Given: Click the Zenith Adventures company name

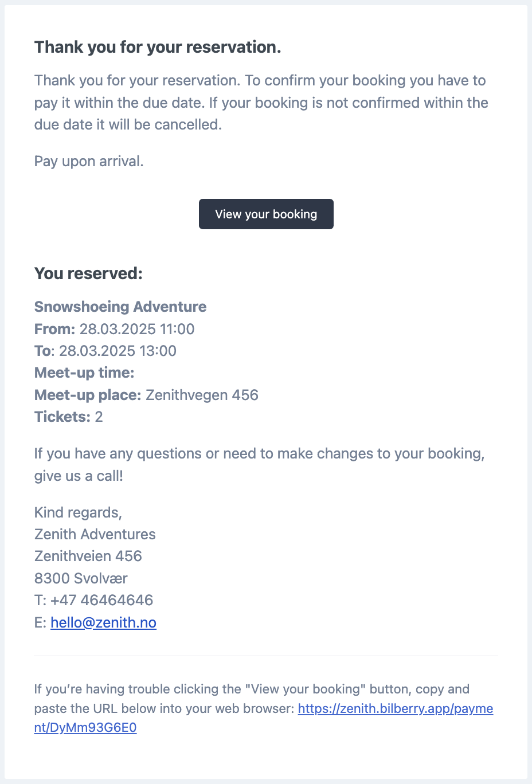Looking at the screenshot, I should [95, 534].
